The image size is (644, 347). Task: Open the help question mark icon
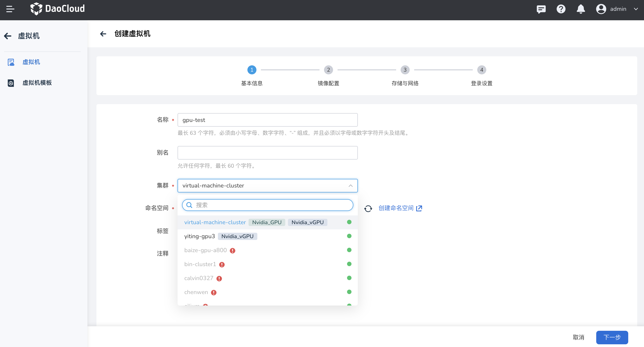561,9
